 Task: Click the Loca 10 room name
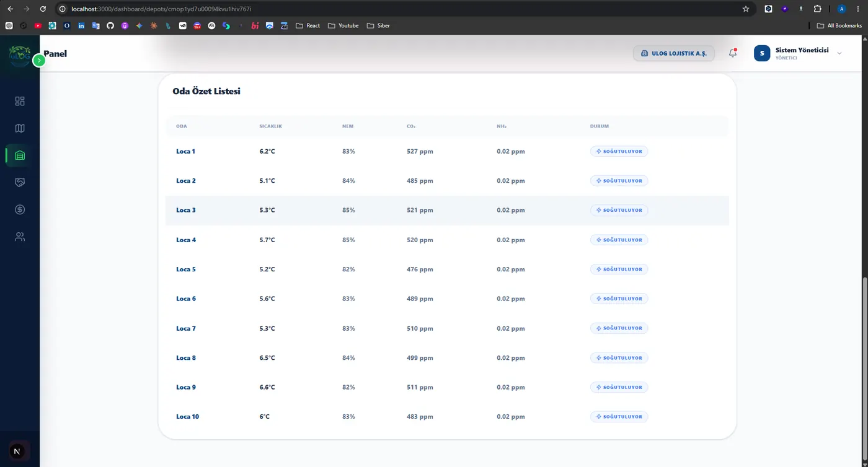coord(187,417)
